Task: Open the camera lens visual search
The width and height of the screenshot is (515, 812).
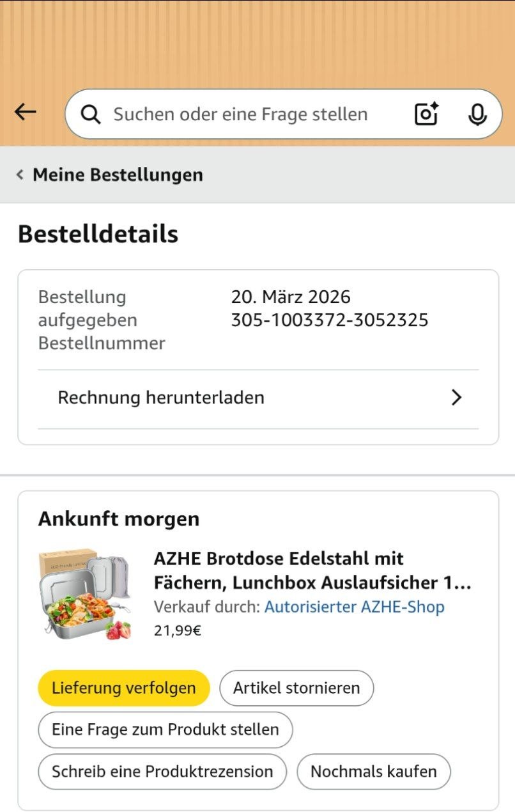Action: (x=426, y=114)
